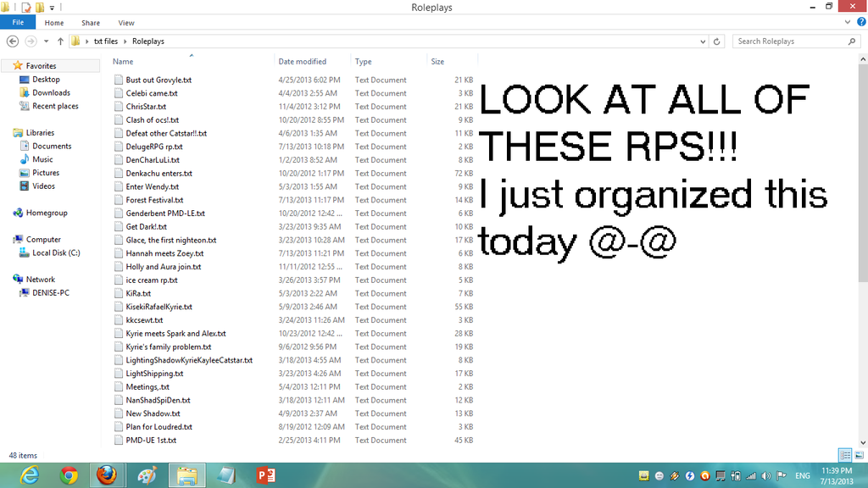868x488 pixels.
Task: Open the File tab
Action: click(18, 22)
